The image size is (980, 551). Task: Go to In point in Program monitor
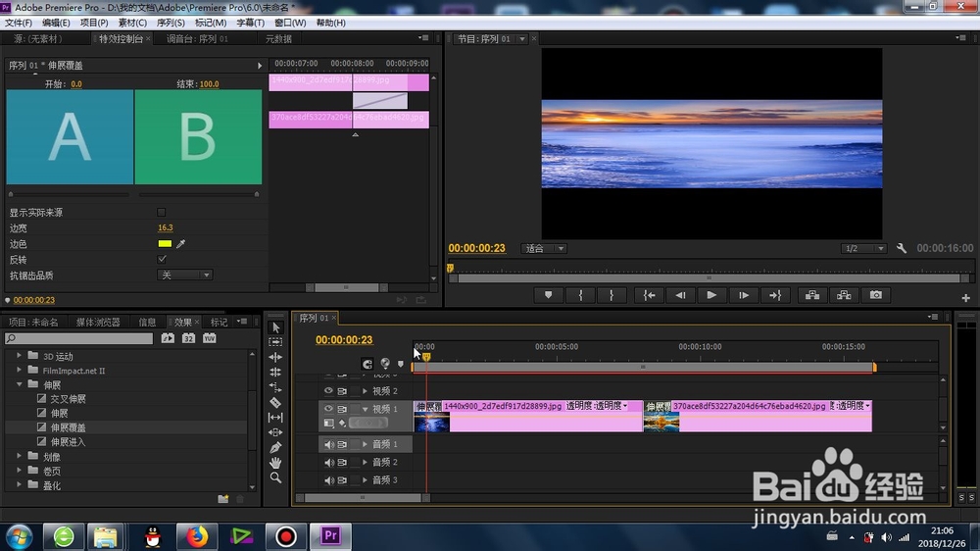pyautogui.click(x=649, y=295)
